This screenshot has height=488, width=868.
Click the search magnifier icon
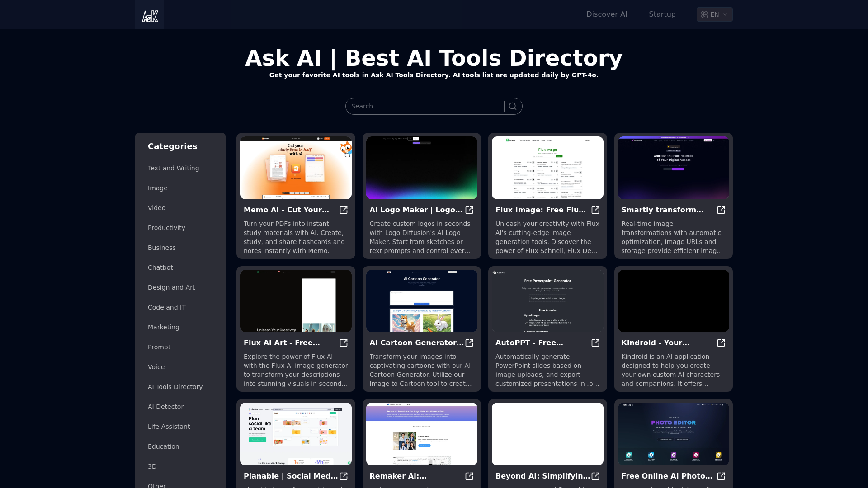point(513,106)
